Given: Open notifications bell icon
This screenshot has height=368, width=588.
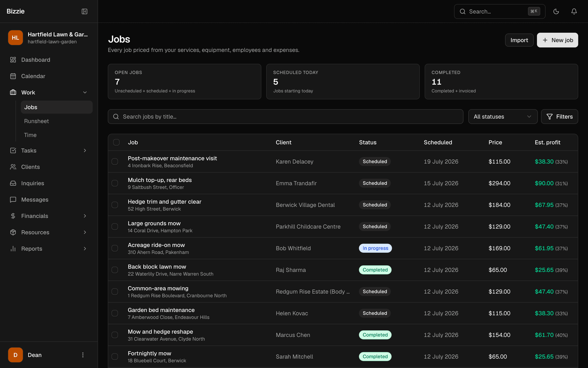Looking at the screenshot, I should pos(574,11).
